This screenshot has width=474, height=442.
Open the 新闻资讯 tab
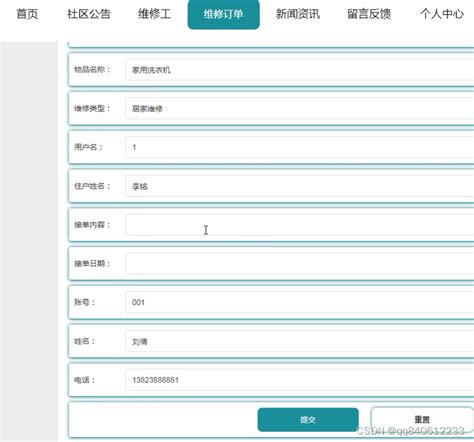[298, 14]
